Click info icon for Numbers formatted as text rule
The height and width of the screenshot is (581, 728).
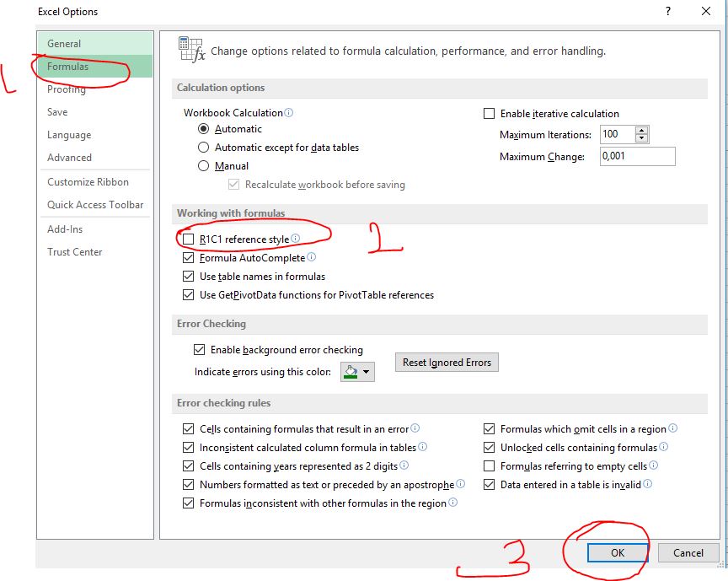pos(461,484)
